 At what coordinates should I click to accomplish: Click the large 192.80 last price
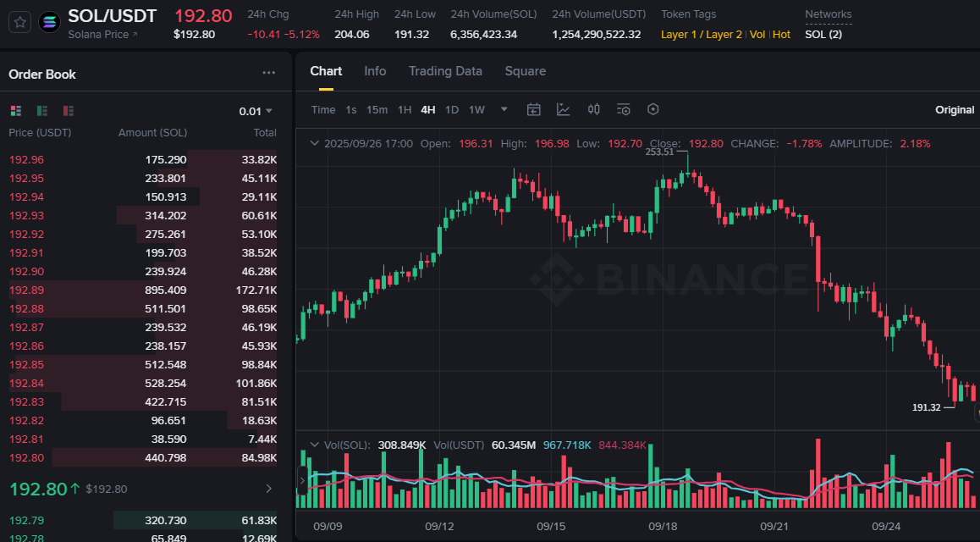click(x=39, y=489)
